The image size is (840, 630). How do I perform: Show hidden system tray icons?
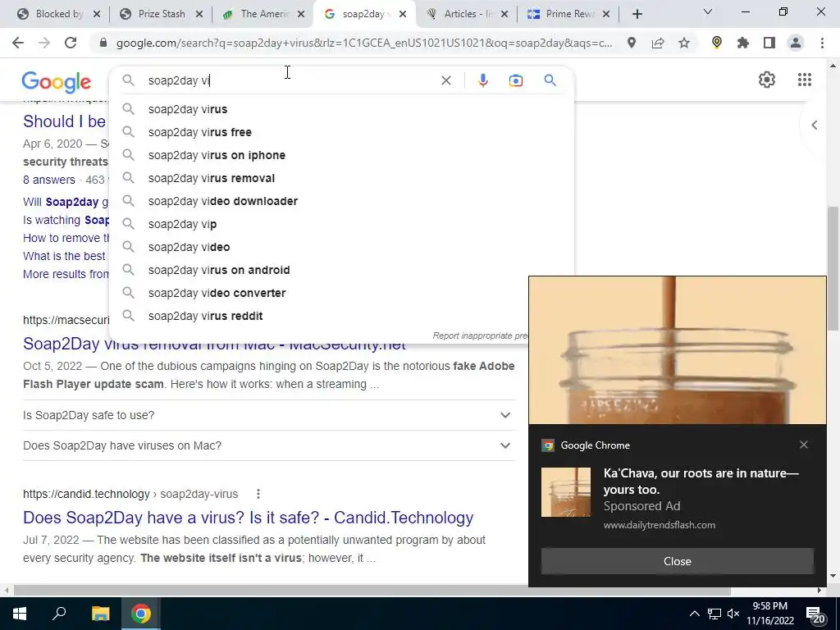[x=694, y=614]
